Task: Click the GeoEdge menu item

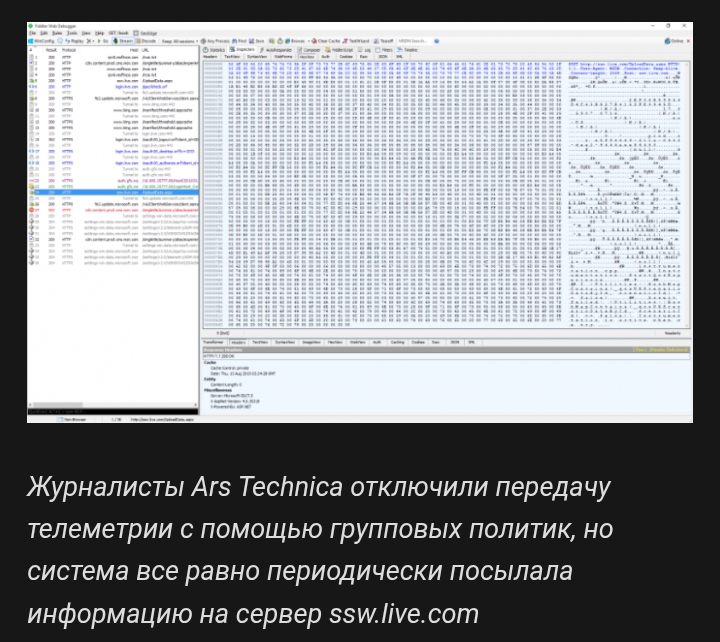Action: pyautogui.click(x=146, y=33)
